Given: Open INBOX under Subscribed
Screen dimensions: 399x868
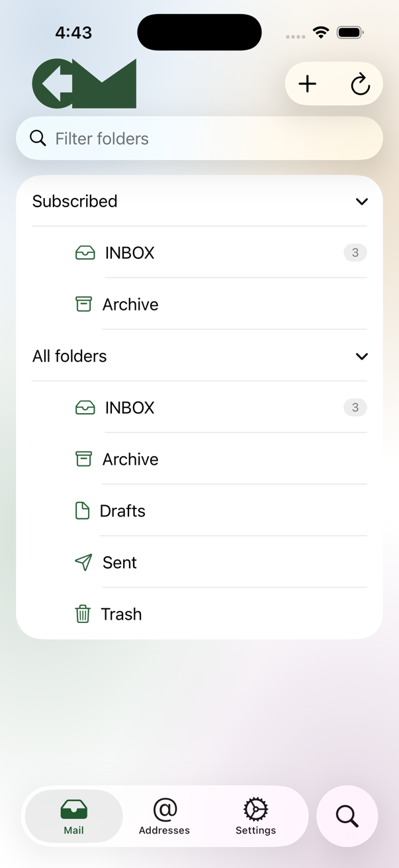Looking at the screenshot, I should coord(199,252).
